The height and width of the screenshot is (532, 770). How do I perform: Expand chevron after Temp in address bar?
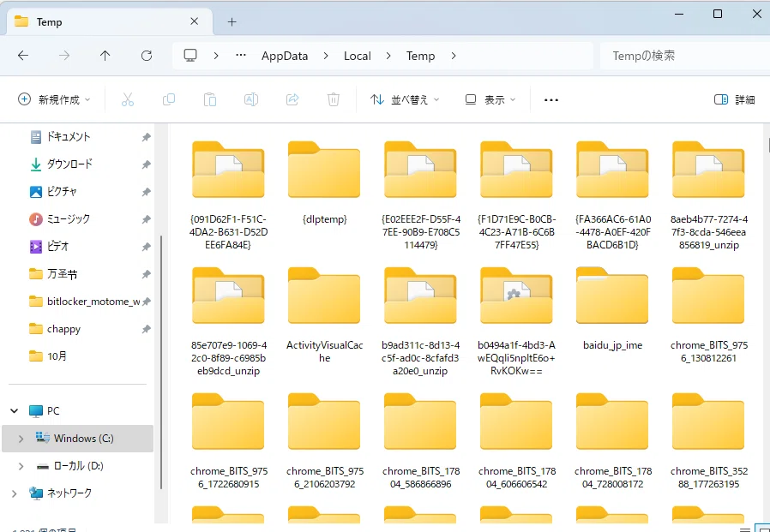(454, 56)
